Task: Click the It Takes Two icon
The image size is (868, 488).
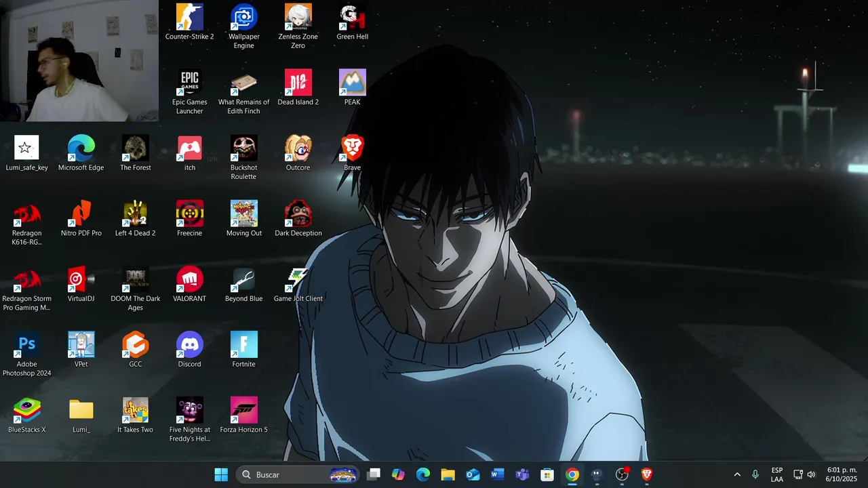Action: pyautogui.click(x=136, y=415)
